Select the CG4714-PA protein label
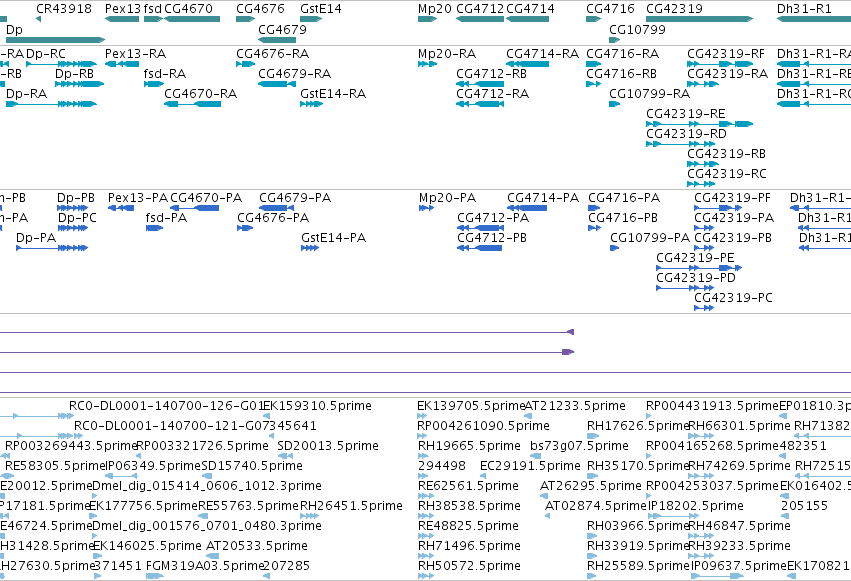Screen dimensions: 851x581 543,198
